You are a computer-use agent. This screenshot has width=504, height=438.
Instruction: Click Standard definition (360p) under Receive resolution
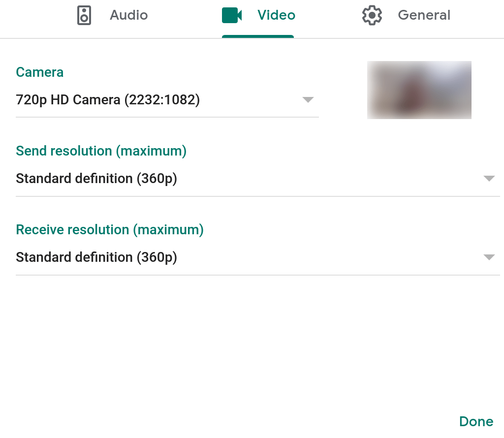tap(96, 257)
